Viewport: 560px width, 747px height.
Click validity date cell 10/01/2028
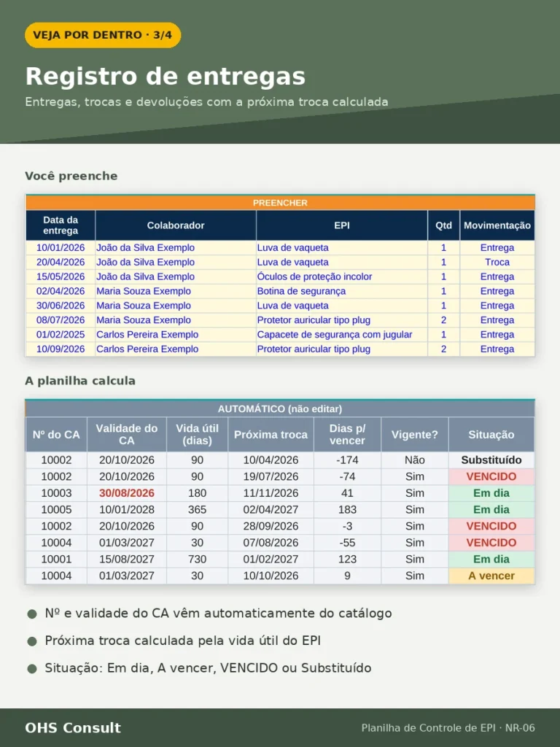click(x=127, y=510)
